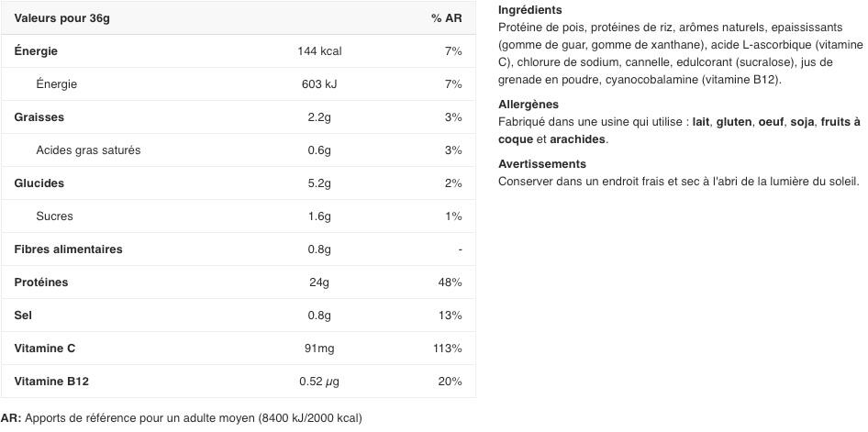Select the bold Énergie row label
This screenshot has width=868, height=432.
36,51
